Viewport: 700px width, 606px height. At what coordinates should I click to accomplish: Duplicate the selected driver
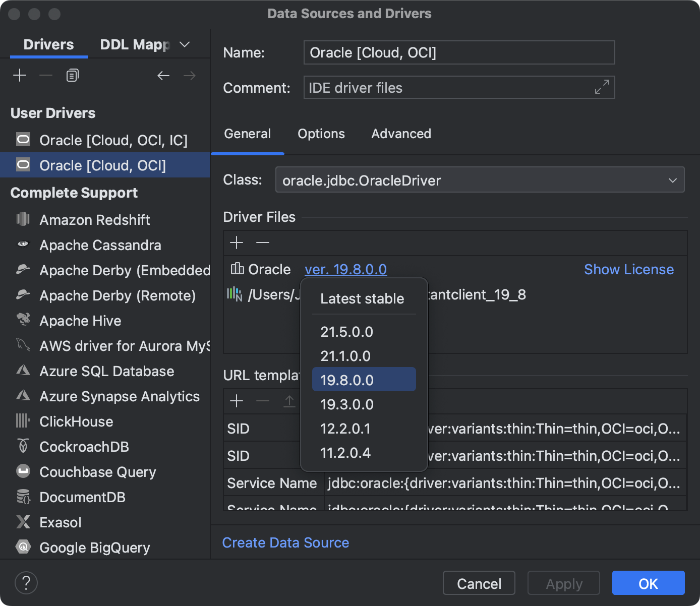pos(72,75)
